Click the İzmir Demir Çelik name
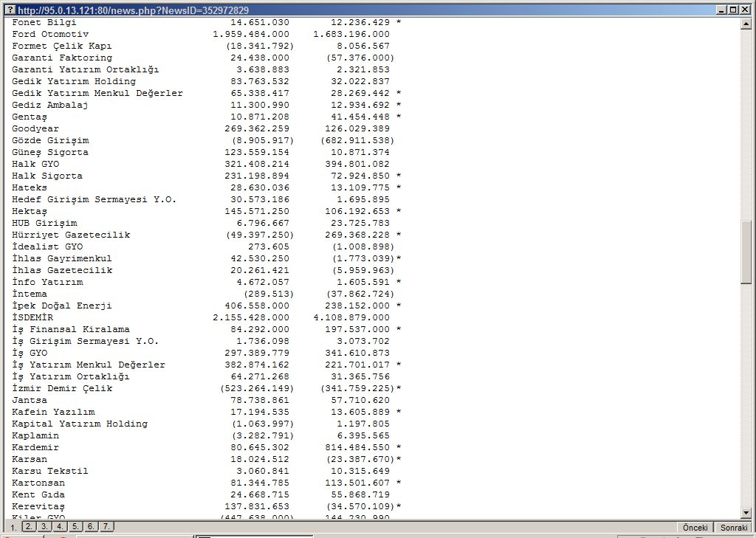 pyautogui.click(x=62, y=388)
